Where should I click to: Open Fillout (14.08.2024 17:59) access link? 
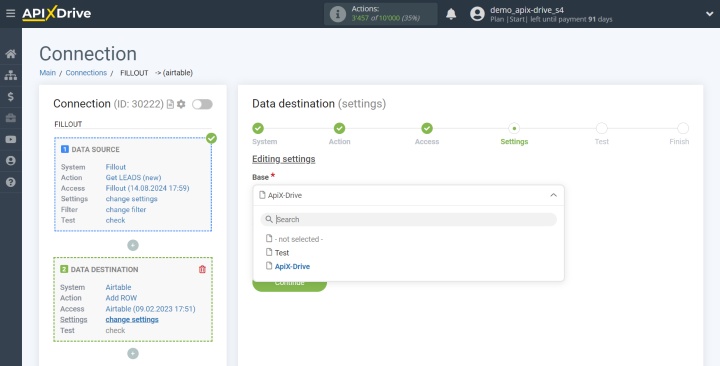147,188
